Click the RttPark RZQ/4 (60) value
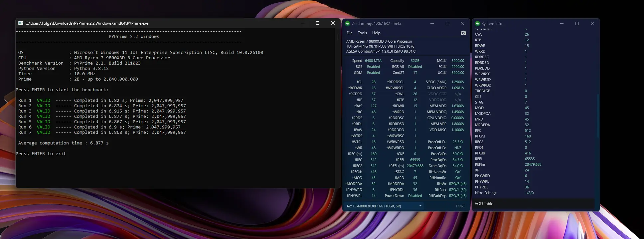Image resolution: width=644 pixels, height=239 pixels. tap(458, 190)
